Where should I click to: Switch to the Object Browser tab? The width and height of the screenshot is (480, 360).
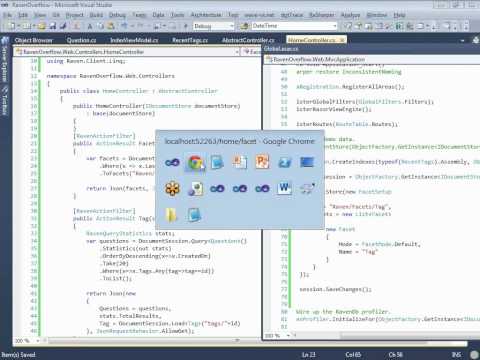[x=33, y=40]
